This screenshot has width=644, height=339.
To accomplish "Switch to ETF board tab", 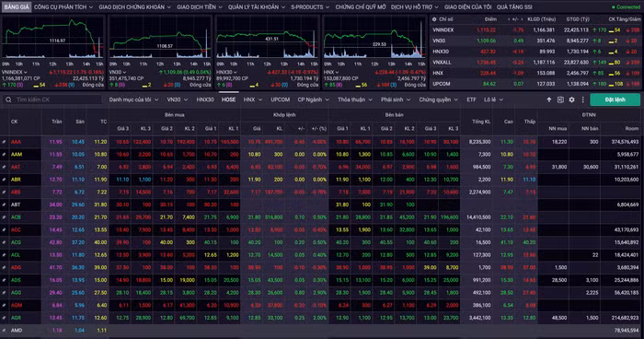I will coord(471,99).
